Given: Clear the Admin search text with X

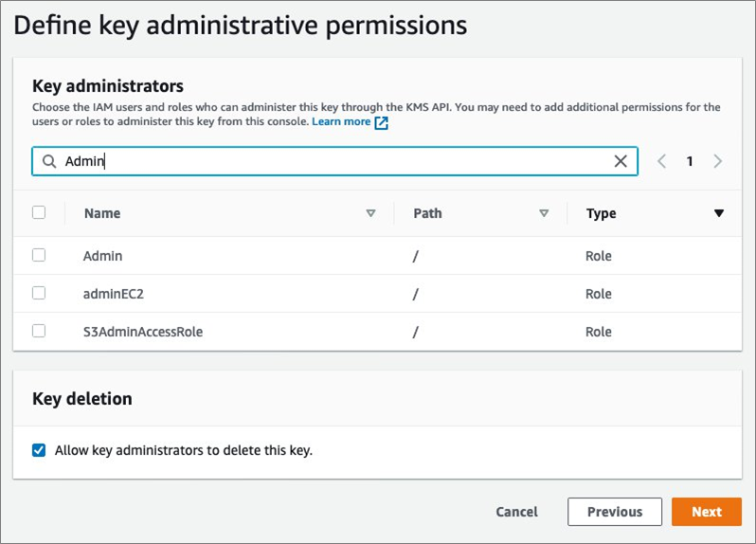Looking at the screenshot, I should (621, 161).
